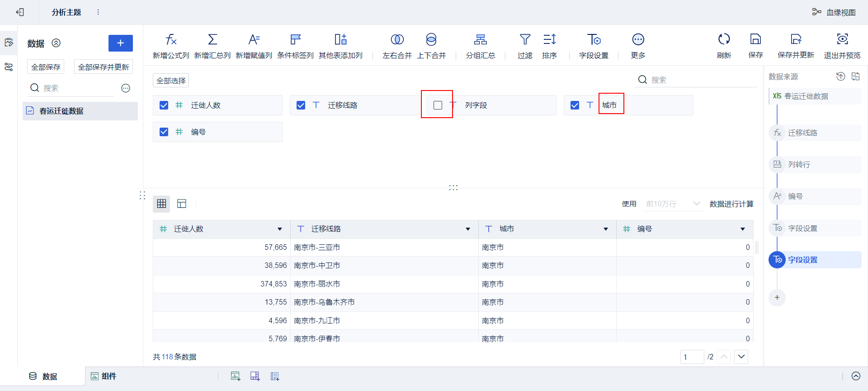Switch to 数据 bottom tab
The width and height of the screenshot is (868, 391).
43,377
